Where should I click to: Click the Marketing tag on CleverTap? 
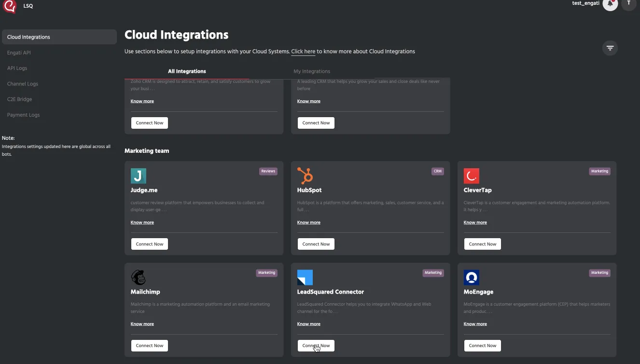599,171
